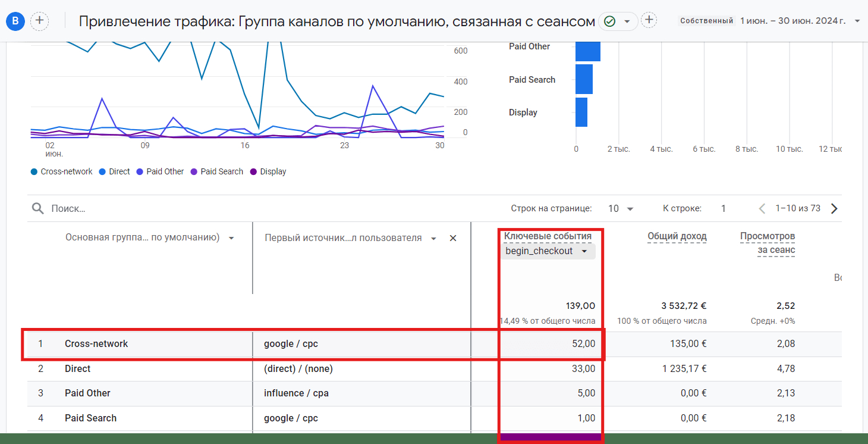Select the Direct row in the table
This screenshot has width=868, height=444.
point(77,368)
